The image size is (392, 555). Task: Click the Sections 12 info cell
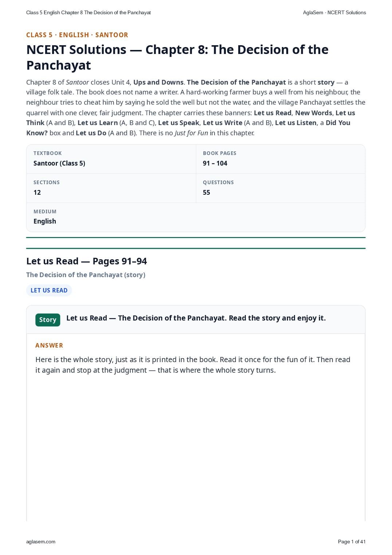pyautogui.click(x=111, y=188)
